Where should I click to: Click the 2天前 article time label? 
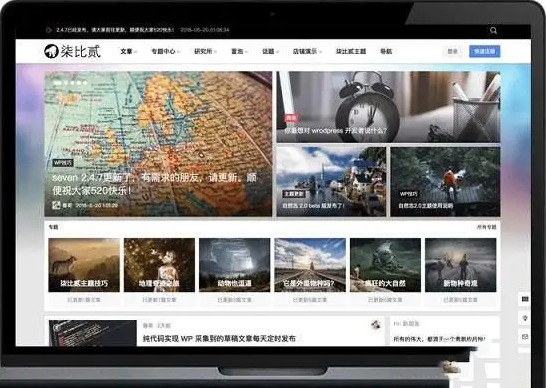[164, 326]
